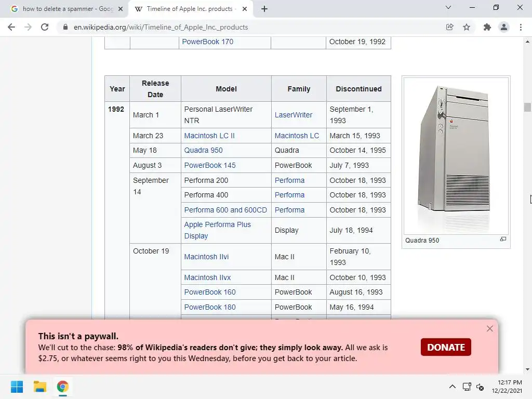Click the 'Release Date' column header
Viewport: 532px width, 399px height.
pyautogui.click(x=155, y=89)
